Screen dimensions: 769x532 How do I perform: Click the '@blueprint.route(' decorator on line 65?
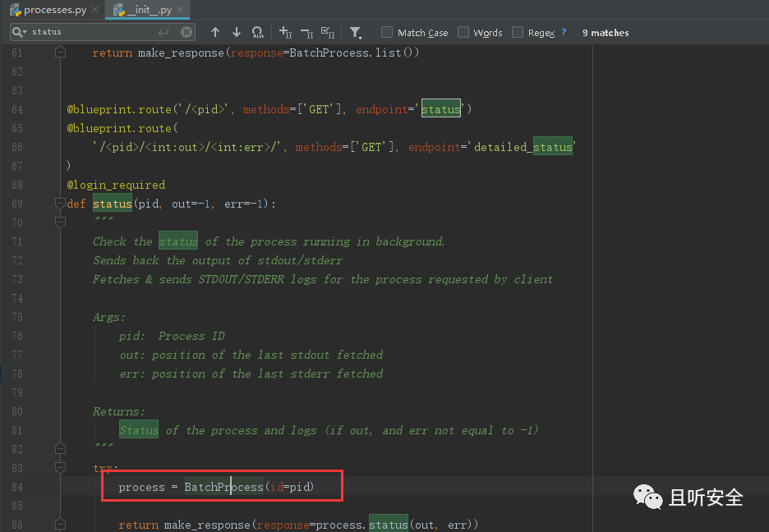click(x=122, y=128)
